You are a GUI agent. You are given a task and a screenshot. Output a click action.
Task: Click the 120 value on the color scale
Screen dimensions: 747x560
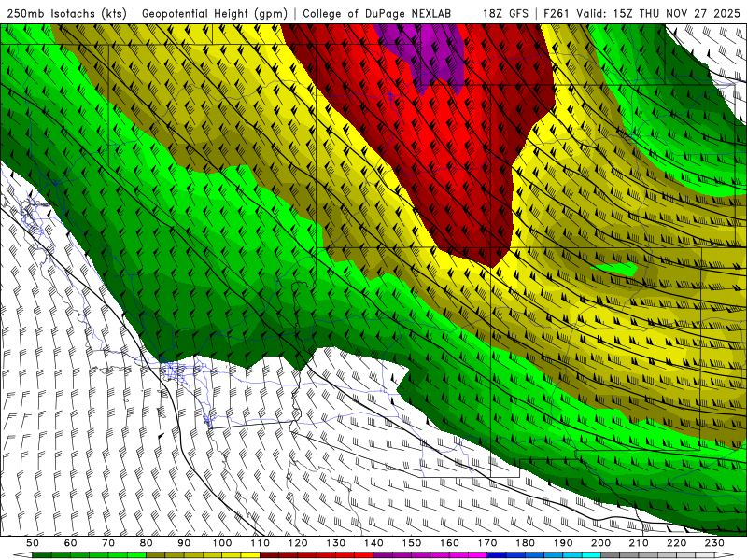point(298,543)
